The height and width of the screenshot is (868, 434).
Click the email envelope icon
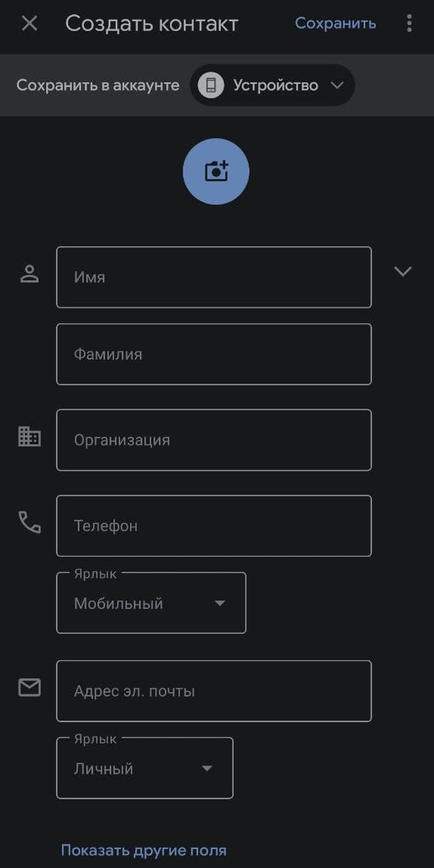pyautogui.click(x=29, y=687)
